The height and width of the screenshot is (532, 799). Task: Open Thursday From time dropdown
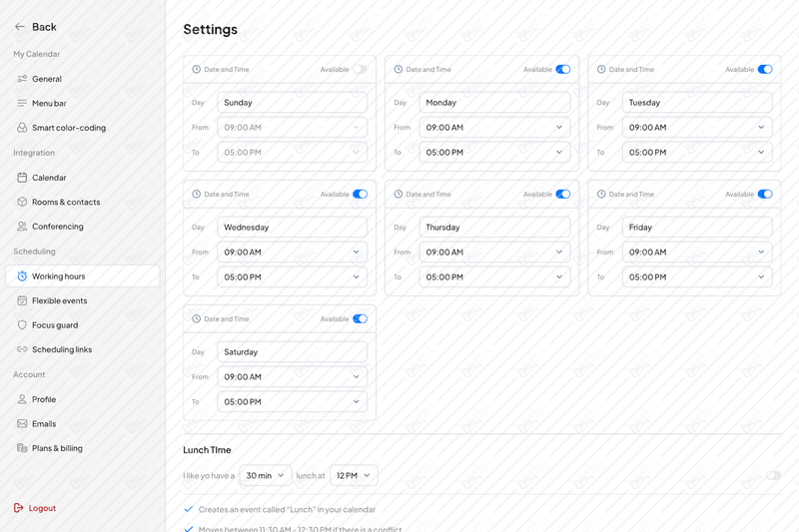click(494, 252)
